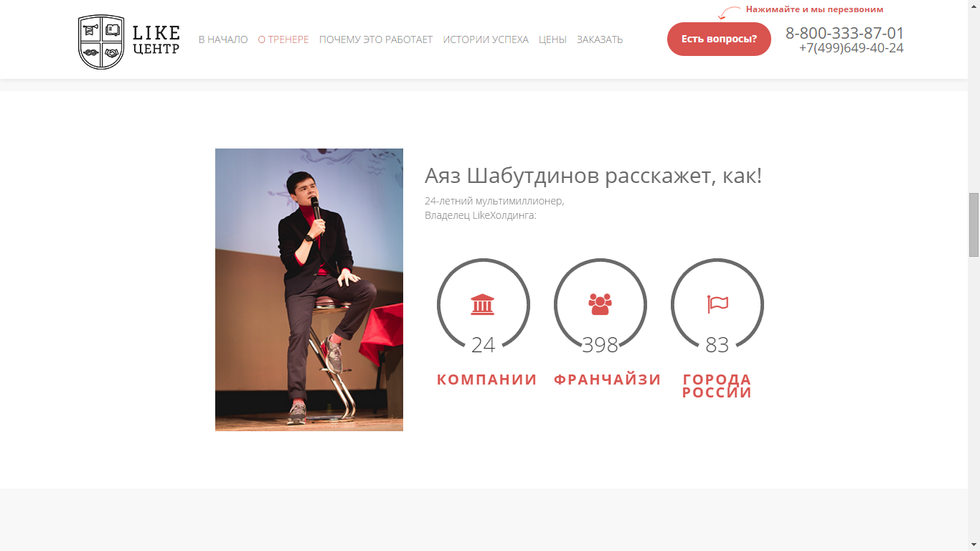The image size is (980, 551).
Task: Click the red arrow next to callback hint
Action: click(x=729, y=12)
